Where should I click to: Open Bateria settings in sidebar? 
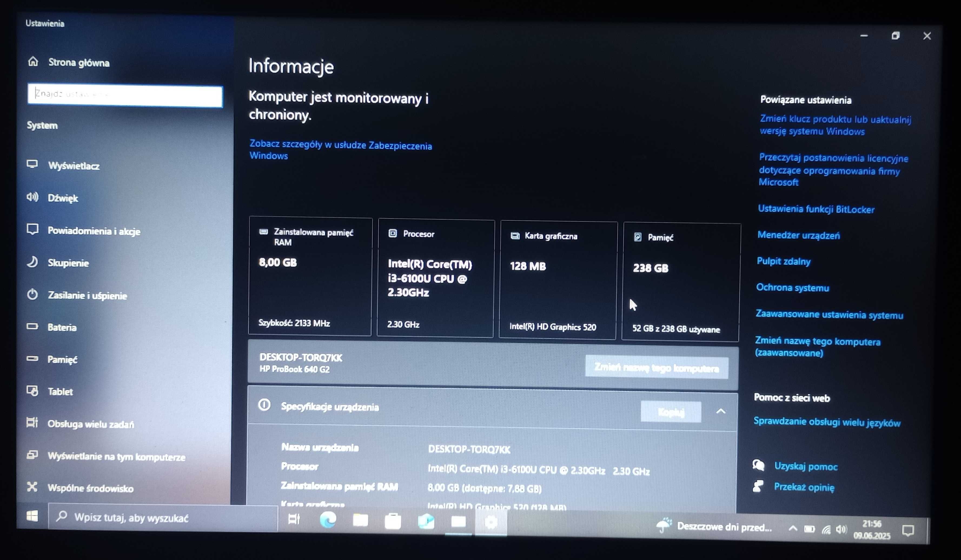pyautogui.click(x=51, y=327)
